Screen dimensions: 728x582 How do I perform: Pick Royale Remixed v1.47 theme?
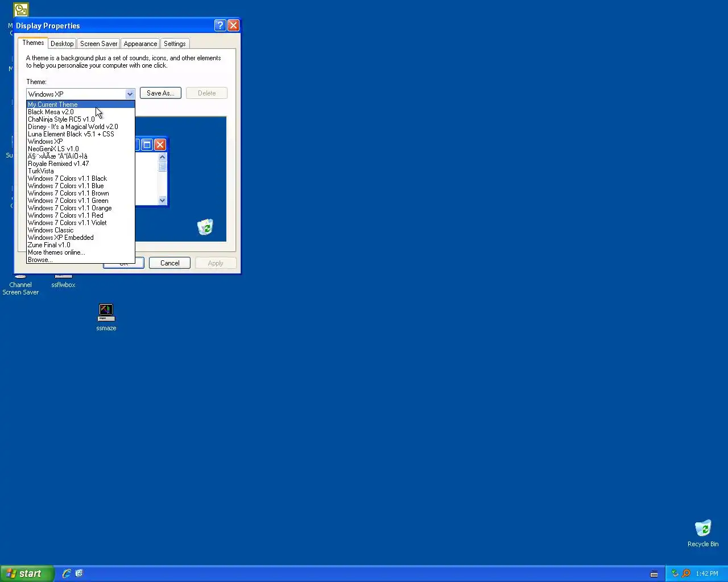click(80, 164)
